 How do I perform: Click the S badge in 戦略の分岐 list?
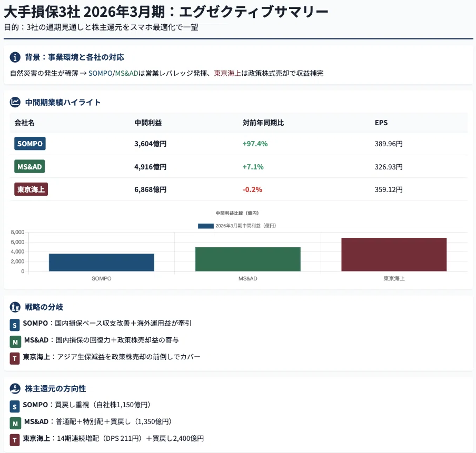pyautogui.click(x=15, y=325)
